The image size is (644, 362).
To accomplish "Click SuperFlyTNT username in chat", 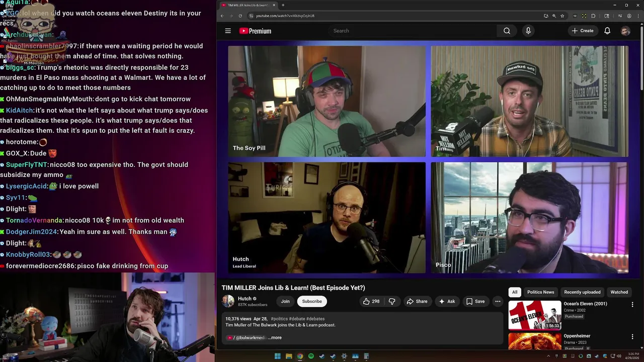I will tap(27, 165).
